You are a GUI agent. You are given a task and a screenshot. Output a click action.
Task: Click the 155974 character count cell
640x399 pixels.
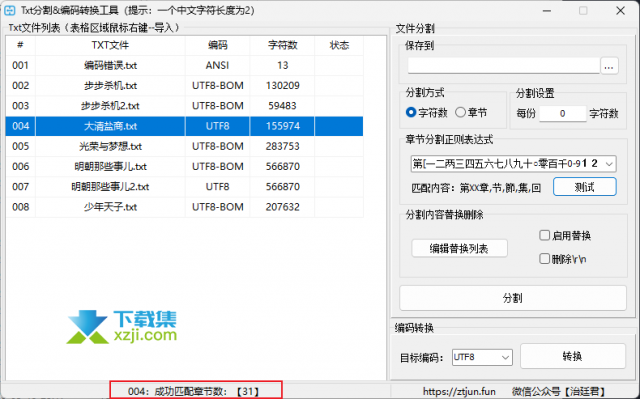tap(282, 126)
